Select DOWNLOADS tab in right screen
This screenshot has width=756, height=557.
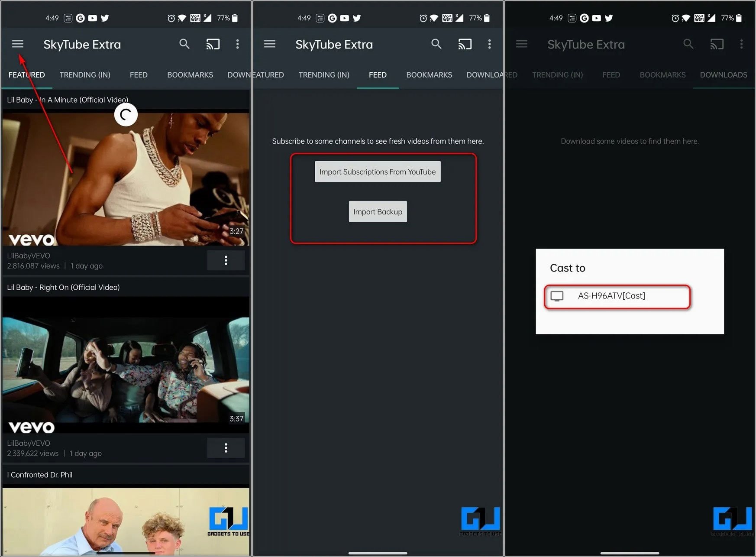(724, 75)
